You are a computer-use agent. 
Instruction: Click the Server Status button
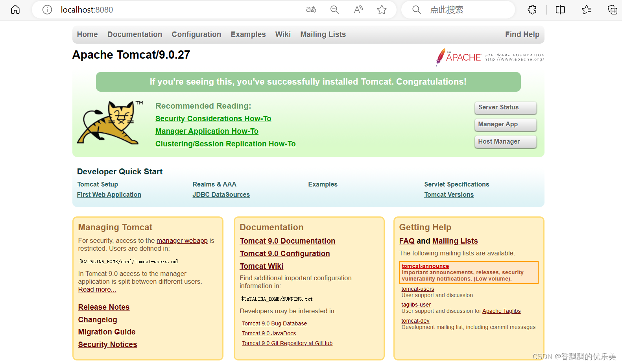(506, 107)
